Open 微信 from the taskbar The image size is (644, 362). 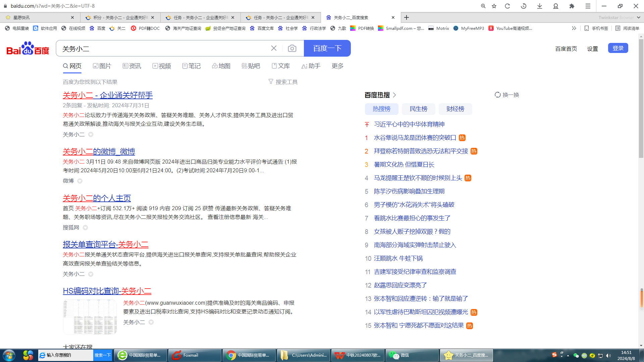coord(412,355)
